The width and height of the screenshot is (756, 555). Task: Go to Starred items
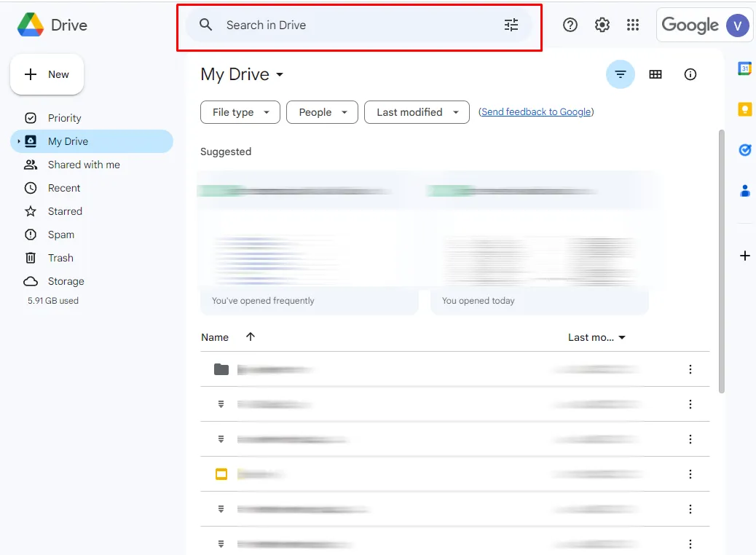pyautogui.click(x=65, y=211)
